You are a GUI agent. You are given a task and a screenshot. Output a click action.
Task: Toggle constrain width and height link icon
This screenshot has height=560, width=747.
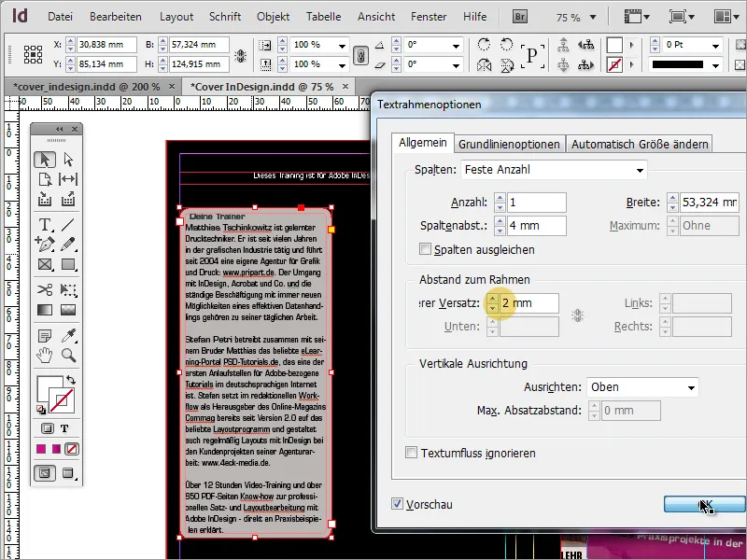240,56
